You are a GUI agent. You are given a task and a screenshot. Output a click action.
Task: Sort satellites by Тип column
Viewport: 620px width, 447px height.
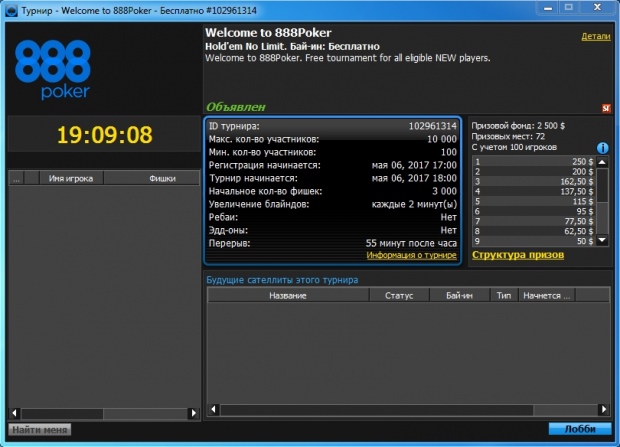tap(503, 296)
